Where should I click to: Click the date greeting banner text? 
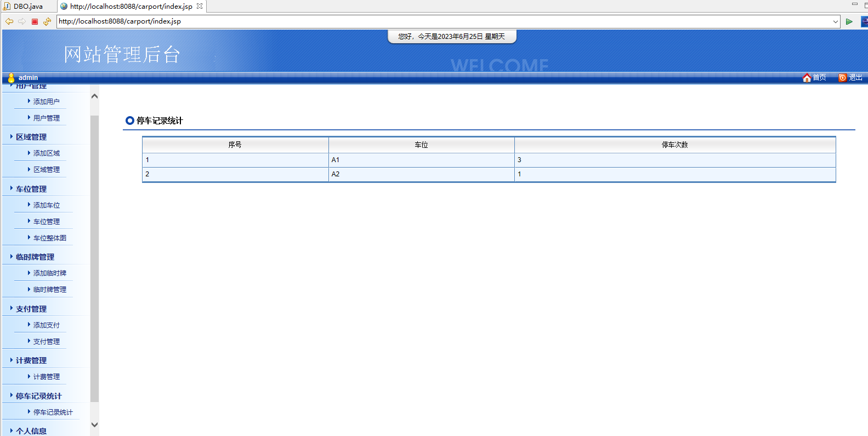452,37
